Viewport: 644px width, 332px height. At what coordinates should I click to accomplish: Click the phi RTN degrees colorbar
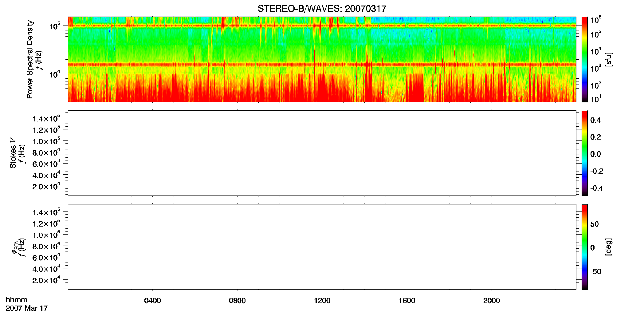click(585, 247)
